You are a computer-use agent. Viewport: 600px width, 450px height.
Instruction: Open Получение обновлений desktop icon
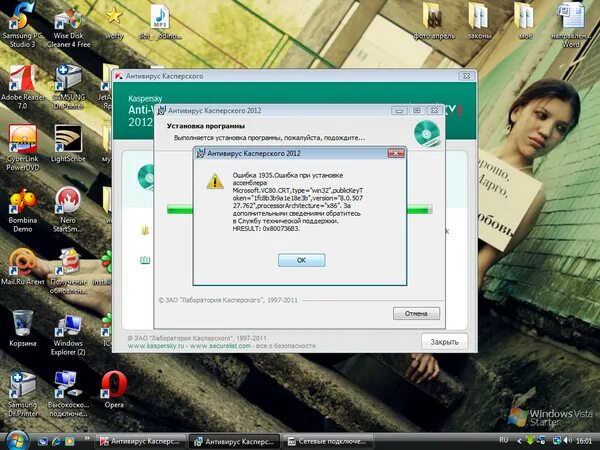point(68,271)
